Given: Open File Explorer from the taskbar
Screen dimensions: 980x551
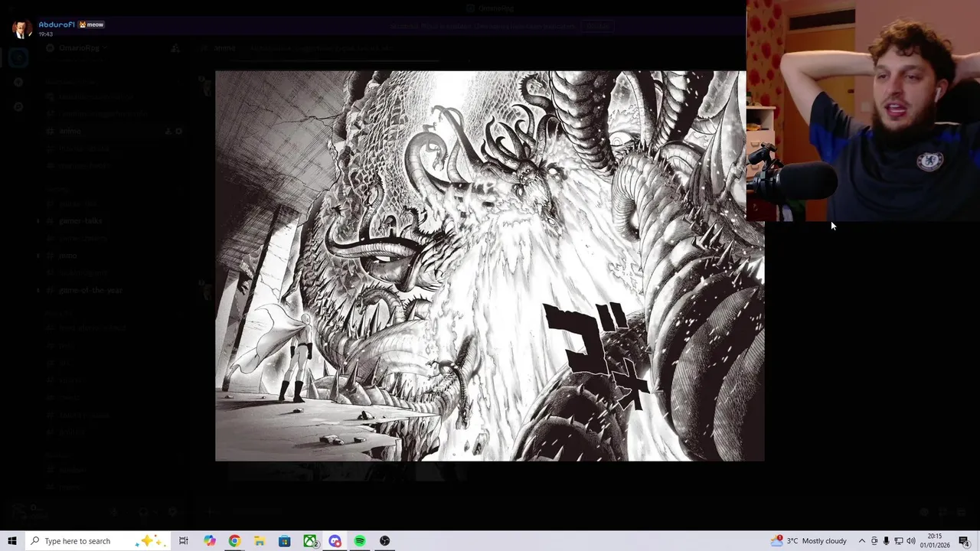Looking at the screenshot, I should (x=260, y=541).
